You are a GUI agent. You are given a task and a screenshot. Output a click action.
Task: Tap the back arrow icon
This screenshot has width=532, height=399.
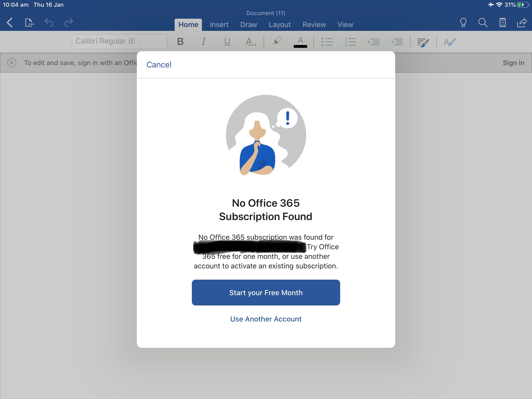(x=10, y=23)
